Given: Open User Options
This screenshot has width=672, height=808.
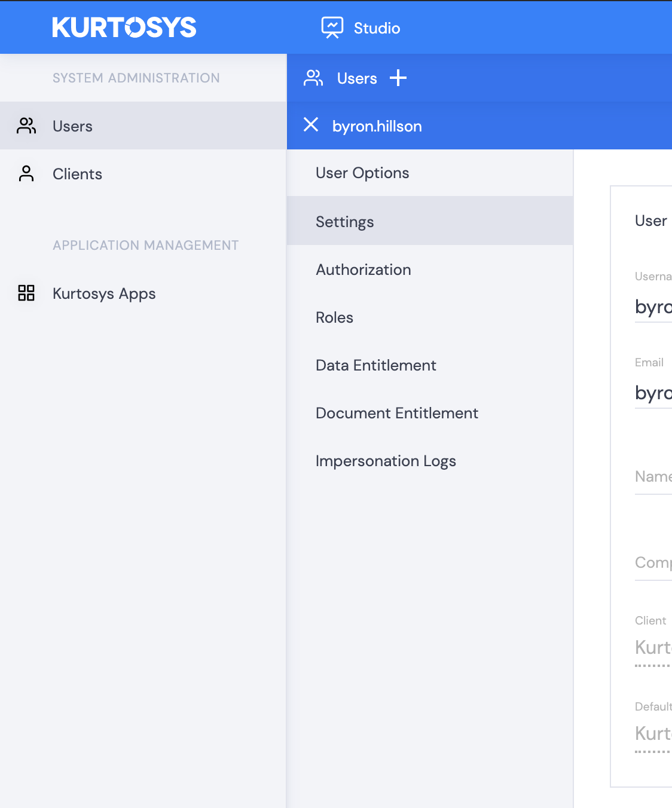Looking at the screenshot, I should click(x=362, y=173).
